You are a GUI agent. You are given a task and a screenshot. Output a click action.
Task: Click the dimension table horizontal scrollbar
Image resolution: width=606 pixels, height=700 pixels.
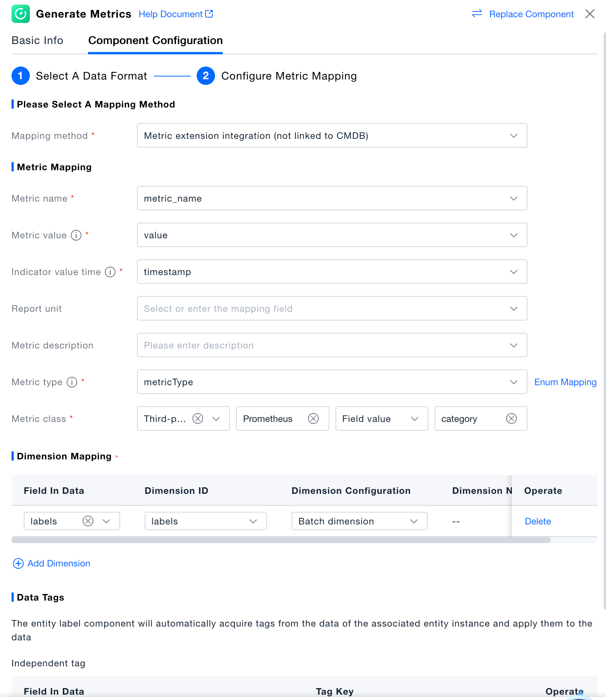(281, 540)
